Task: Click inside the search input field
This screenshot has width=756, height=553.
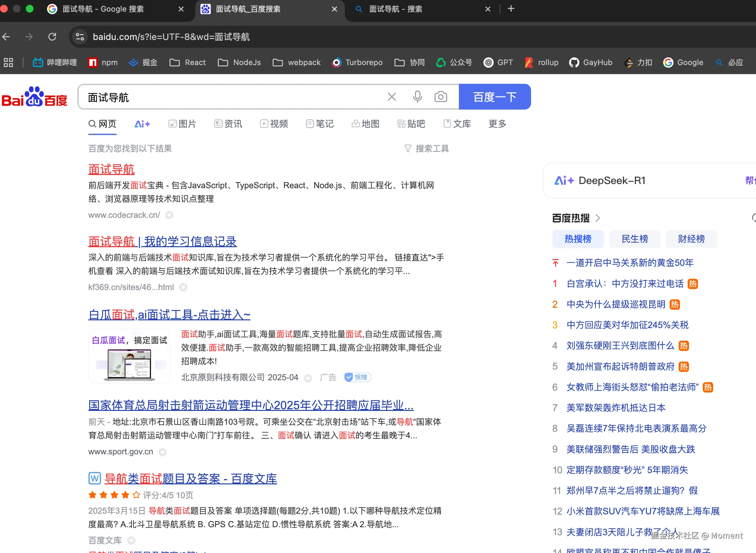Action: click(x=234, y=97)
